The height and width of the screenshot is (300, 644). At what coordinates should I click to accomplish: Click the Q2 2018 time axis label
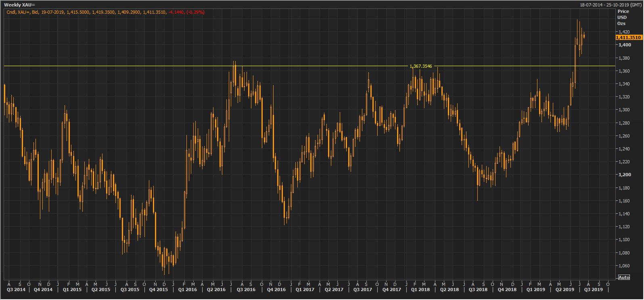(x=450, y=290)
